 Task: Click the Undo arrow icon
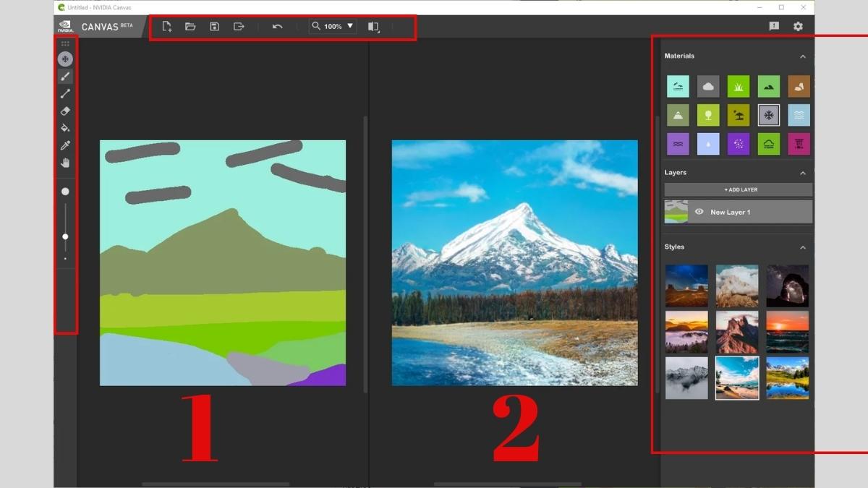(277, 27)
